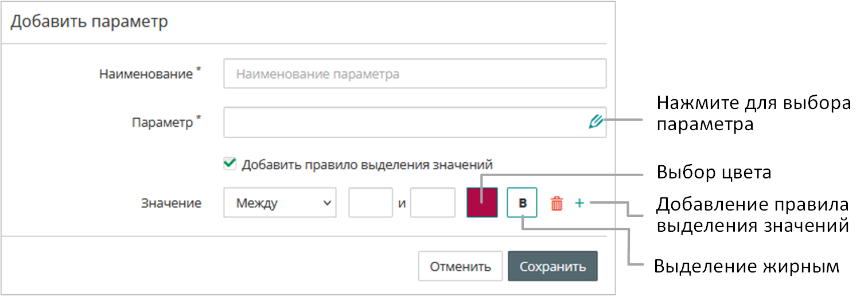Add a highlight rule with the plus icon
The width and height of the screenshot is (868, 296).
(579, 202)
